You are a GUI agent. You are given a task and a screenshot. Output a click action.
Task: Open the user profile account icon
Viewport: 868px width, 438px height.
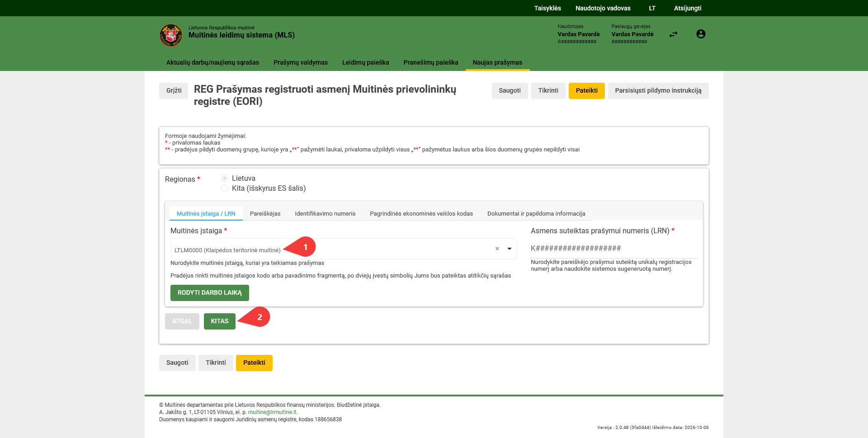click(701, 34)
